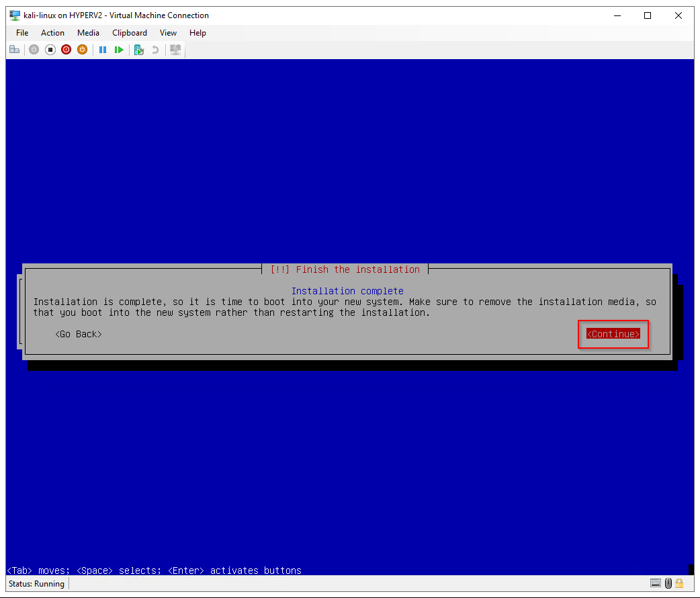Click the red Shut Down icon
The height and width of the screenshot is (598, 700).
coord(66,50)
